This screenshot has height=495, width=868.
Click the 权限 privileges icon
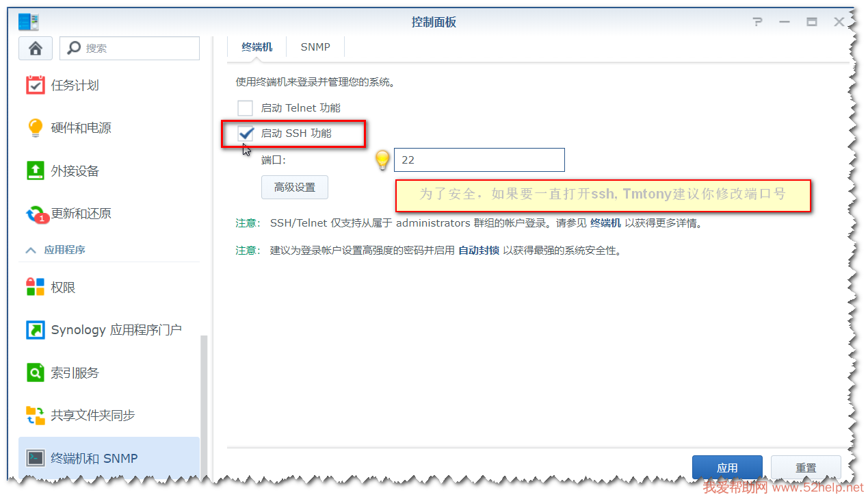tap(35, 288)
